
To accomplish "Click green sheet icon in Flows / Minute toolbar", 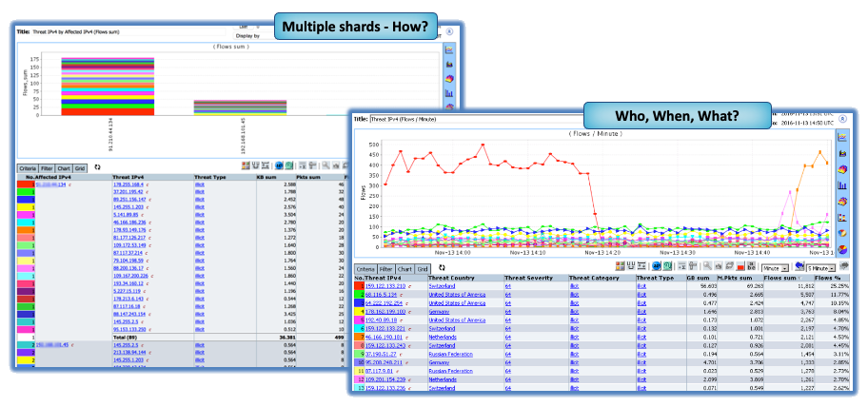I will (667, 266).
